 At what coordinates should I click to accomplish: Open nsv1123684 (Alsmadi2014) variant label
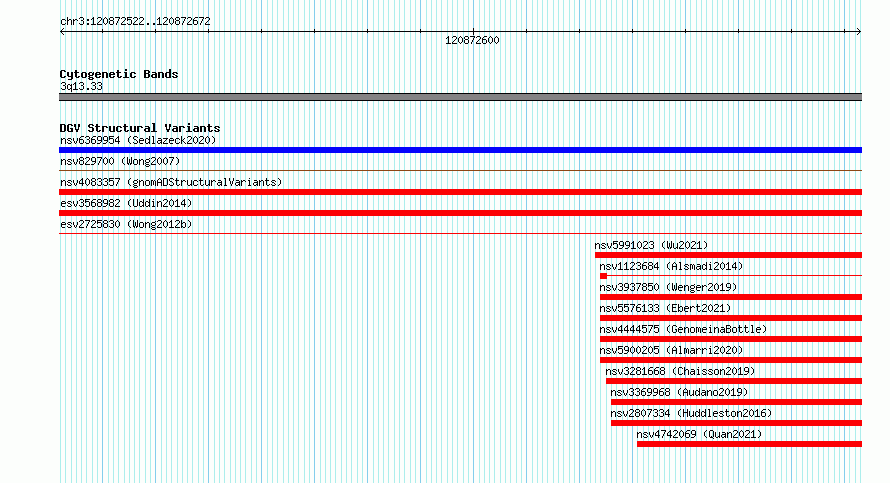pos(671,266)
